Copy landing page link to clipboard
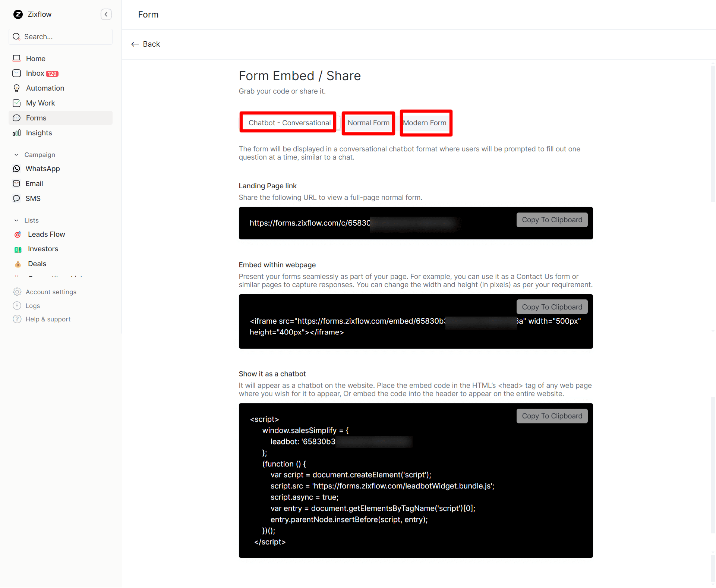Screen dimensions: 716x588 coord(552,220)
